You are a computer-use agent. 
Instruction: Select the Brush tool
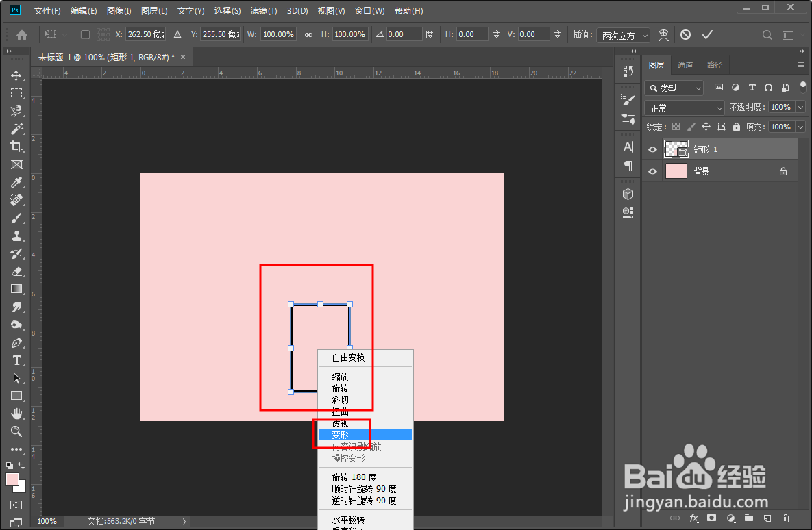16,218
